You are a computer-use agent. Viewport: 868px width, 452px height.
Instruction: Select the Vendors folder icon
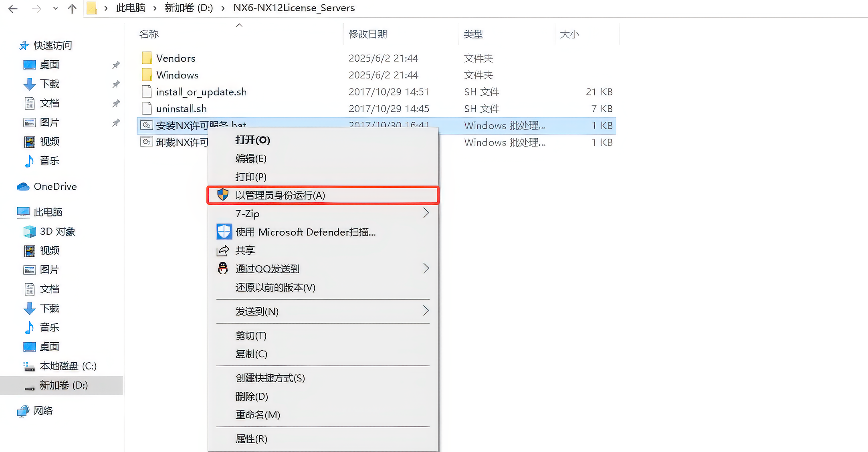(147, 58)
